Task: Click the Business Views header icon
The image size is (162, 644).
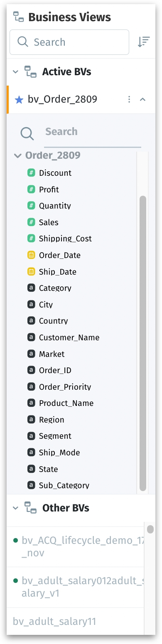Action: [18, 17]
